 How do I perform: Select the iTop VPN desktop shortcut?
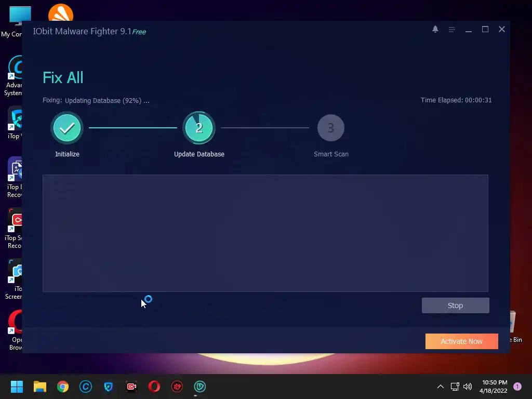coord(14,123)
